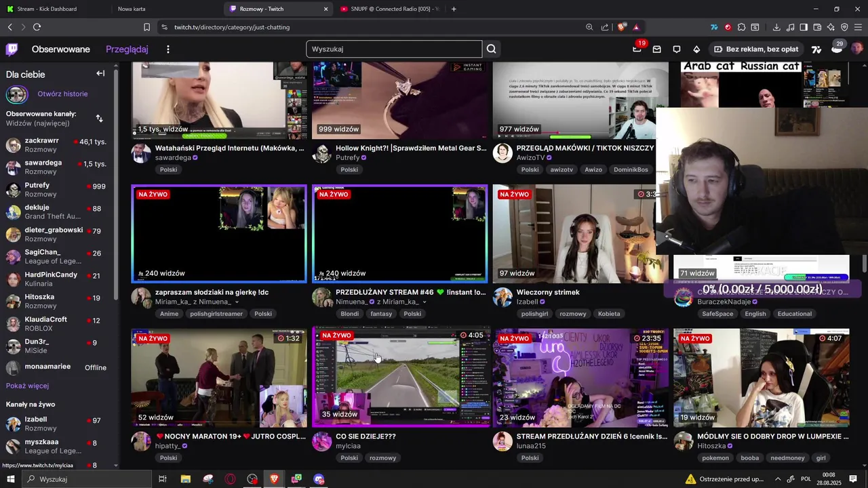Click the polishgirlstreamer tag

[216, 314]
